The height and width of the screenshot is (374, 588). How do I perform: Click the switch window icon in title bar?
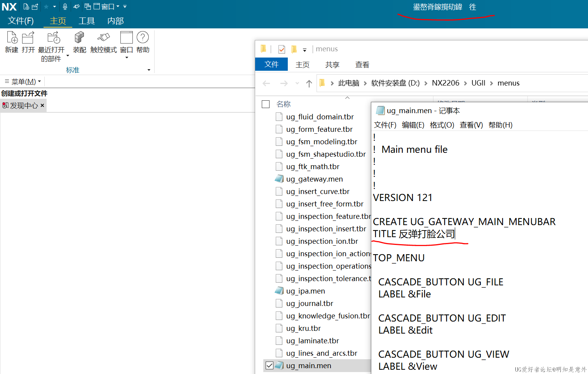[x=87, y=7]
